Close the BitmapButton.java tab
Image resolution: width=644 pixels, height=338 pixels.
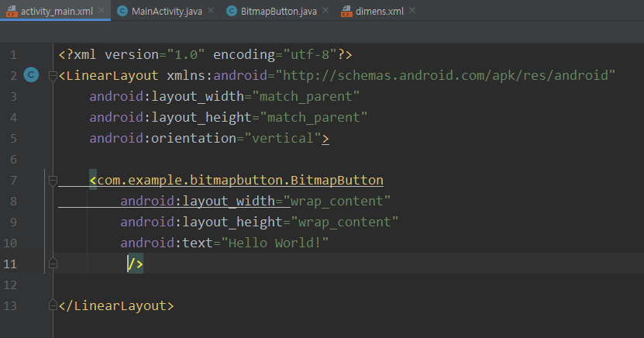tap(325, 11)
